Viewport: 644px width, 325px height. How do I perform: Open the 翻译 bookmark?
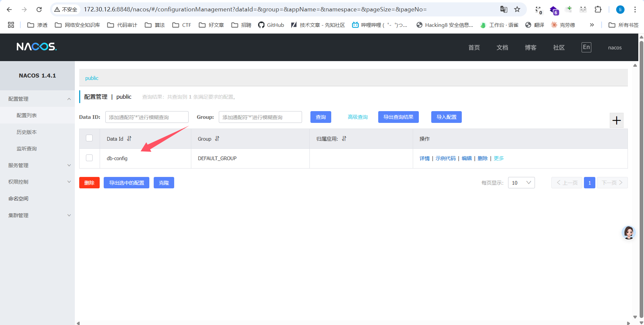(535, 25)
